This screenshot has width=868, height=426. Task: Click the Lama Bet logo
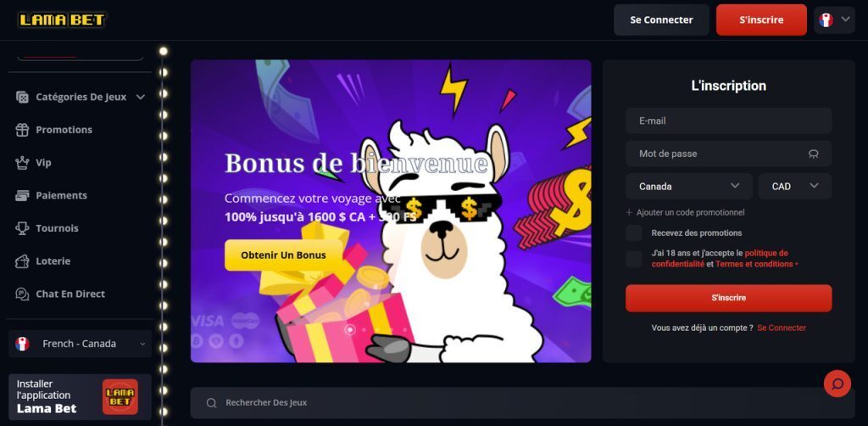pyautogui.click(x=61, y=20)
